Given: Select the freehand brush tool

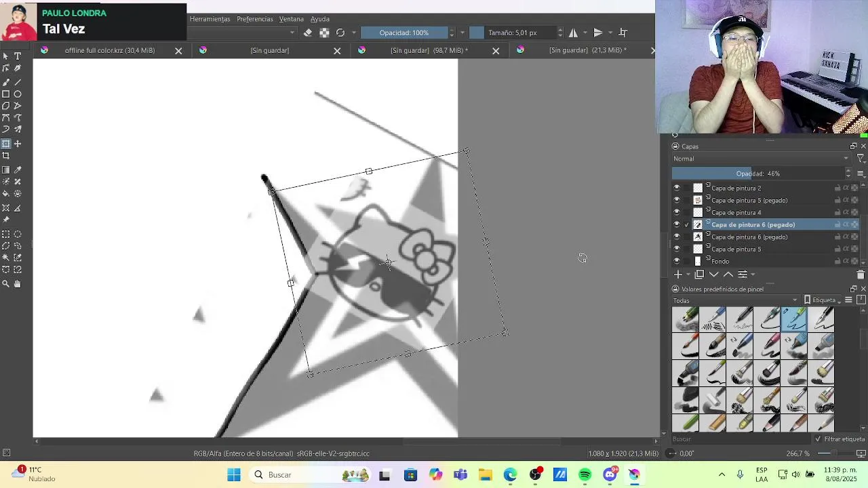Looking at the screenshot, I should (x=6, y=81).
